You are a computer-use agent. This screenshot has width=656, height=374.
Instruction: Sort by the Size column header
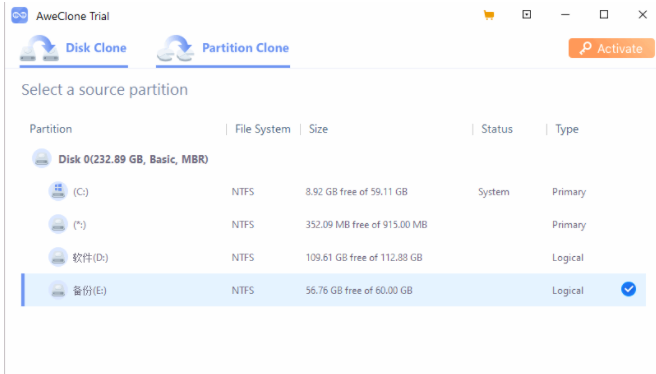click(x=318, y=129)
